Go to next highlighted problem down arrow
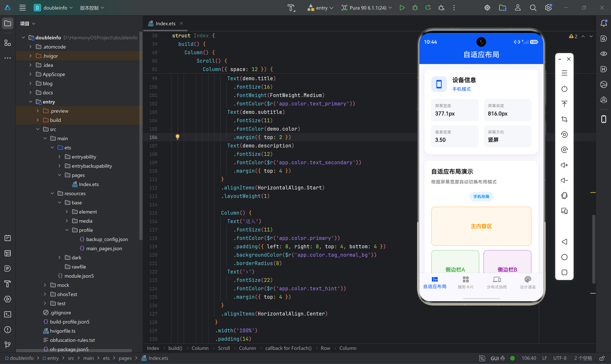Viewport: 611px width, 364px height. [x=591, y=36]
